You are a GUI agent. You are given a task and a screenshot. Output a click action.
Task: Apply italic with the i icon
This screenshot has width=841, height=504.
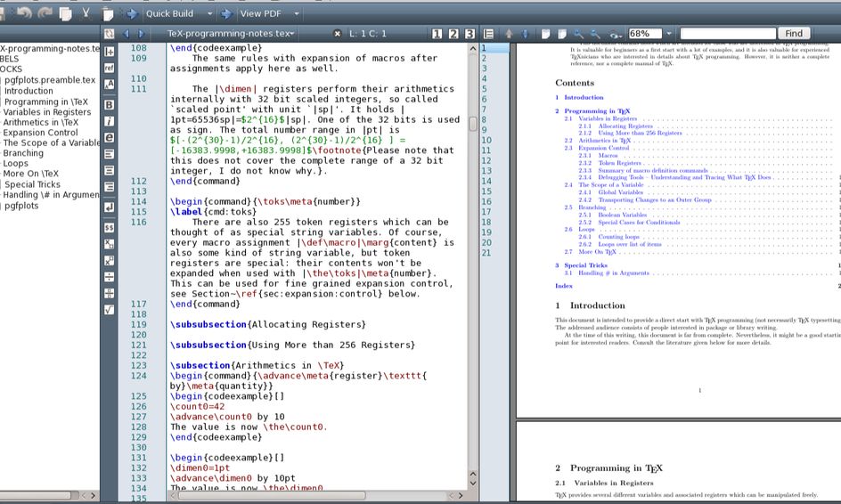tap(109, 121)
